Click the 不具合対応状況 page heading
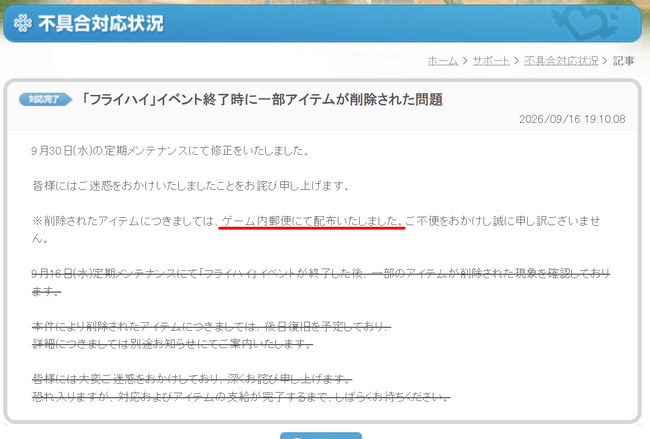 (101, 23)
